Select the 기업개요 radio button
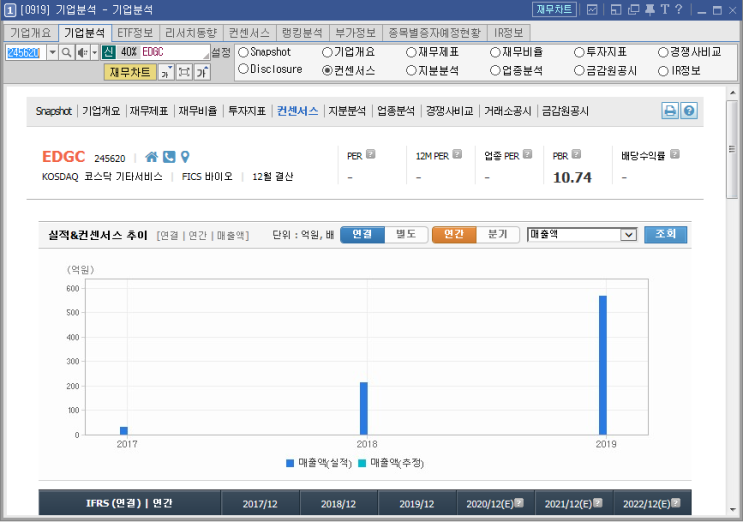 [327, 52]
